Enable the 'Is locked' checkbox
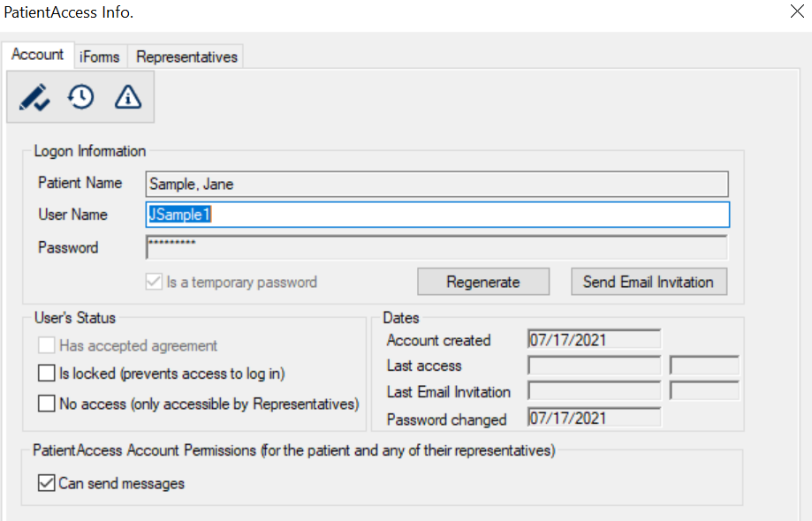 point(47,373)
